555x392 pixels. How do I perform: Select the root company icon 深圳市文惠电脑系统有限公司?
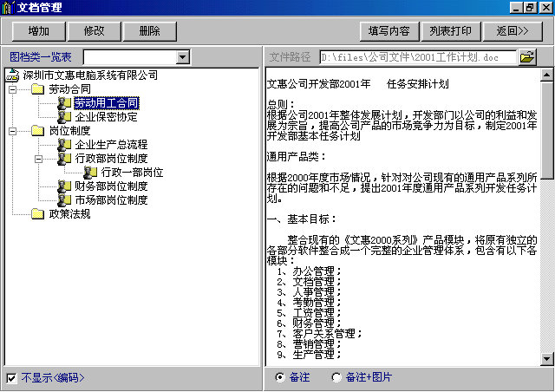(13, 75)
